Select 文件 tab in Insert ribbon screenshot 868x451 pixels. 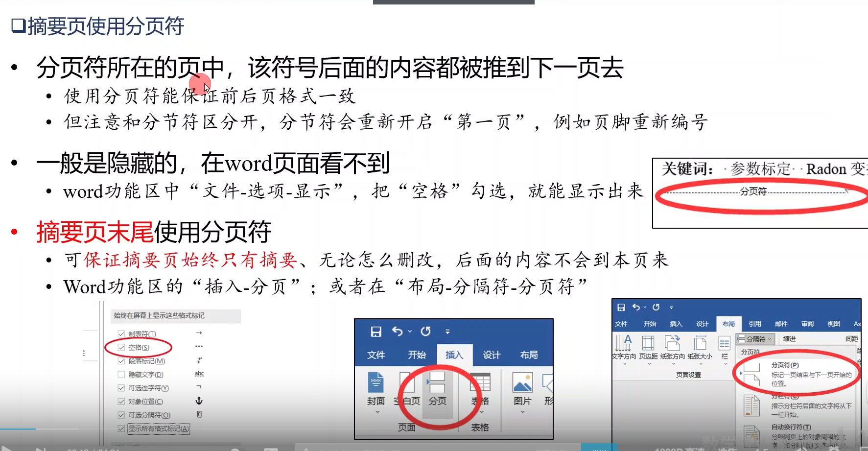376,355
